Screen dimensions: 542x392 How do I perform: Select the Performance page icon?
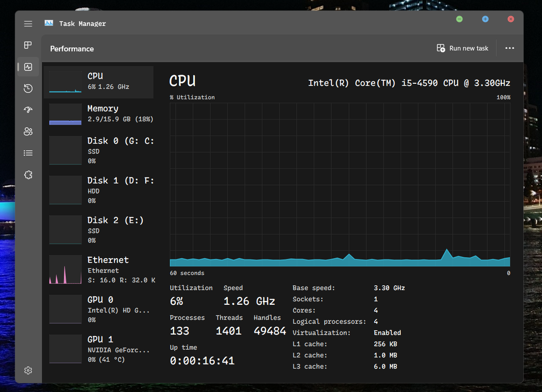(28, 67)
